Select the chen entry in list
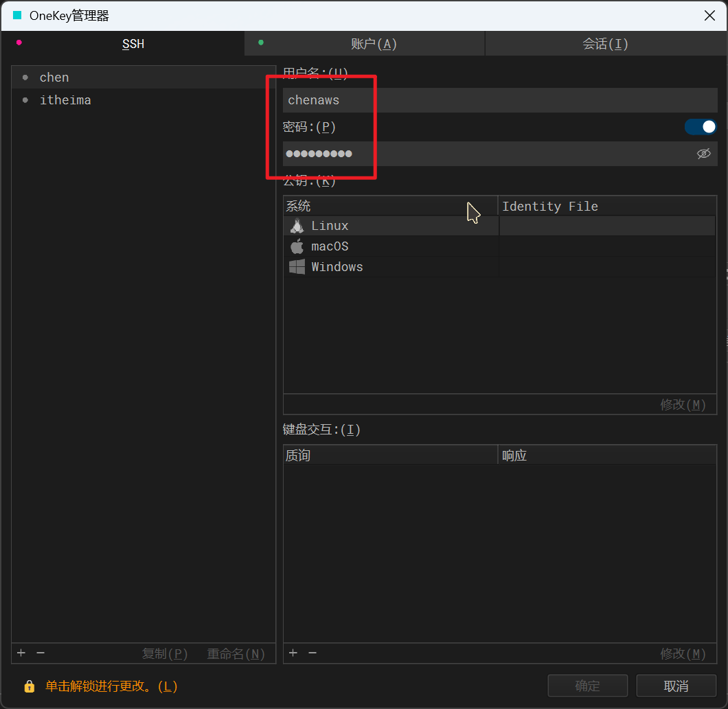This screenshot has width=728, height=709. click(x=144, y=77)
